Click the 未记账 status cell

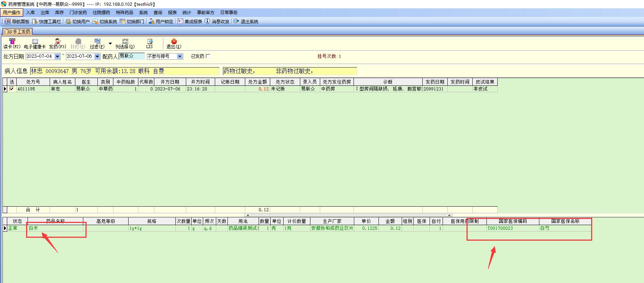[285, 89]
